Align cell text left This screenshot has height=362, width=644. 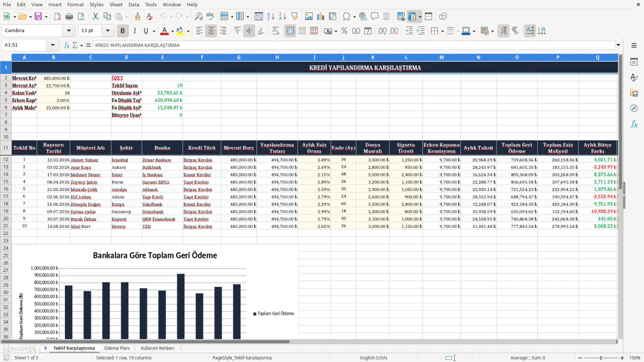pos(200,31)
